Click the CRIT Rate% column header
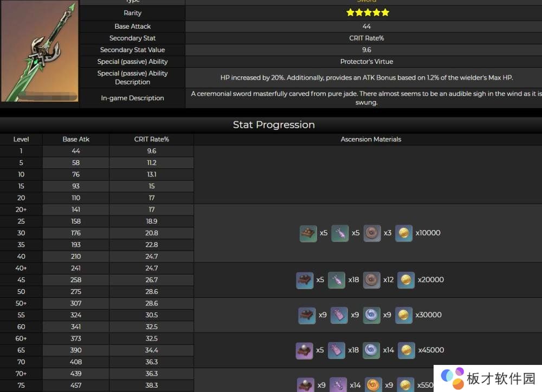This screenshot has width=542, height=392. pos(152,139)
